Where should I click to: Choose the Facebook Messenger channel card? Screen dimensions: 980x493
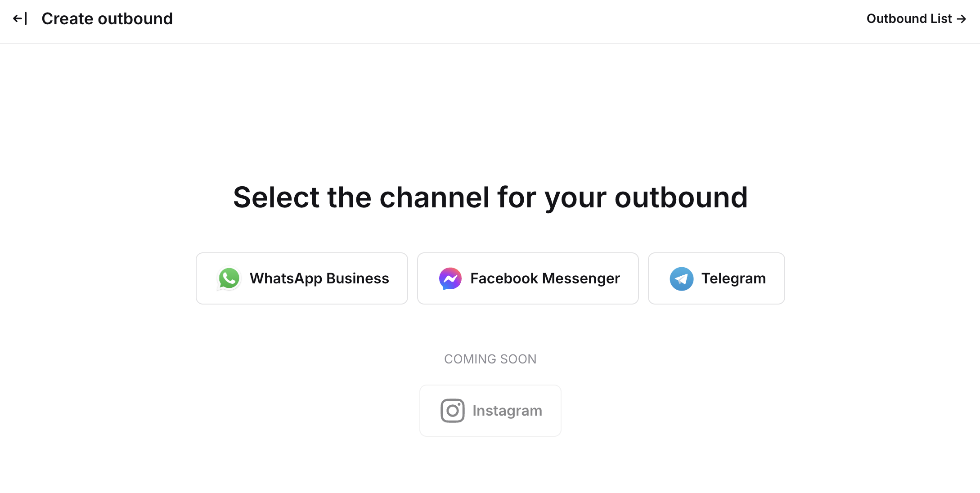[527, 278]
